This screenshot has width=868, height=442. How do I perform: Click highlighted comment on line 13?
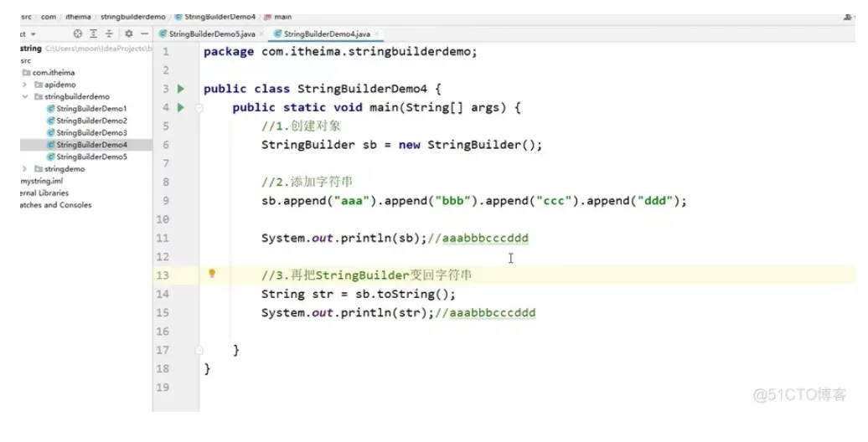click(366, 275)
